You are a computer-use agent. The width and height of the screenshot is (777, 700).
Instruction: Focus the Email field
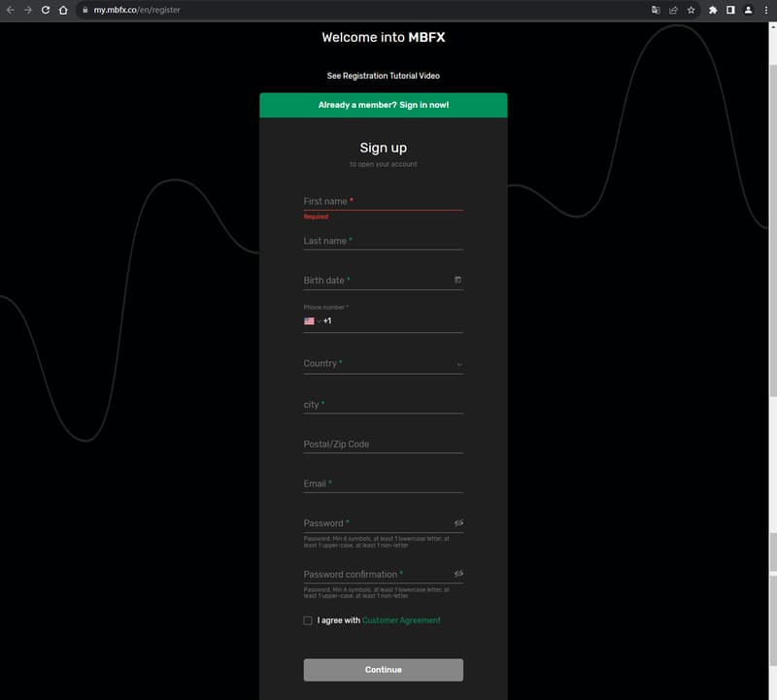tap(384, 483)
